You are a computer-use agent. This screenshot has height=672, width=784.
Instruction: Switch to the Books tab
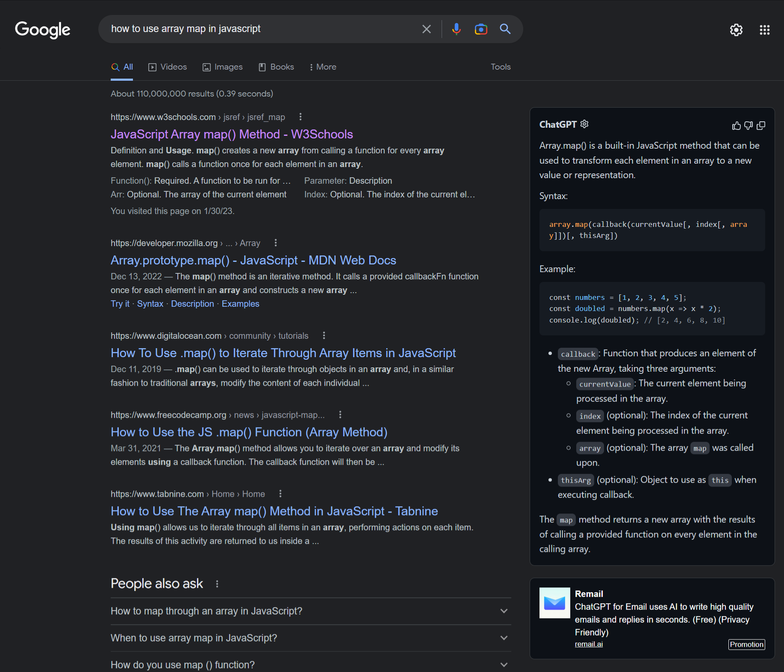point(276,67)
